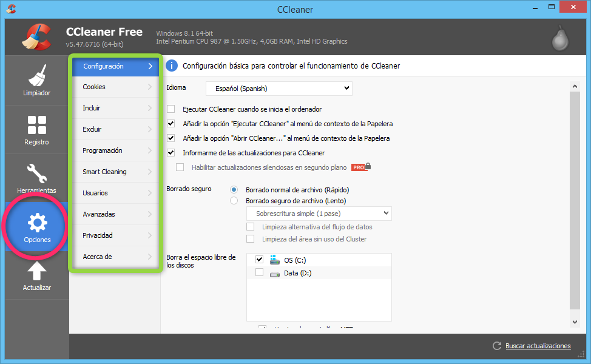
Task: Uncheck "Abrir CCleaner..." context menu option
Action: (x=171, y=138)
